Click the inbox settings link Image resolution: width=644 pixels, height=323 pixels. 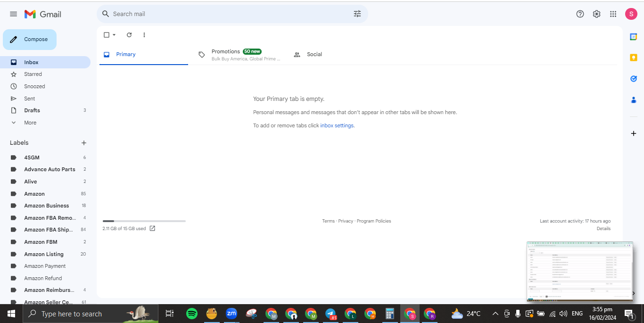point(337,126)
